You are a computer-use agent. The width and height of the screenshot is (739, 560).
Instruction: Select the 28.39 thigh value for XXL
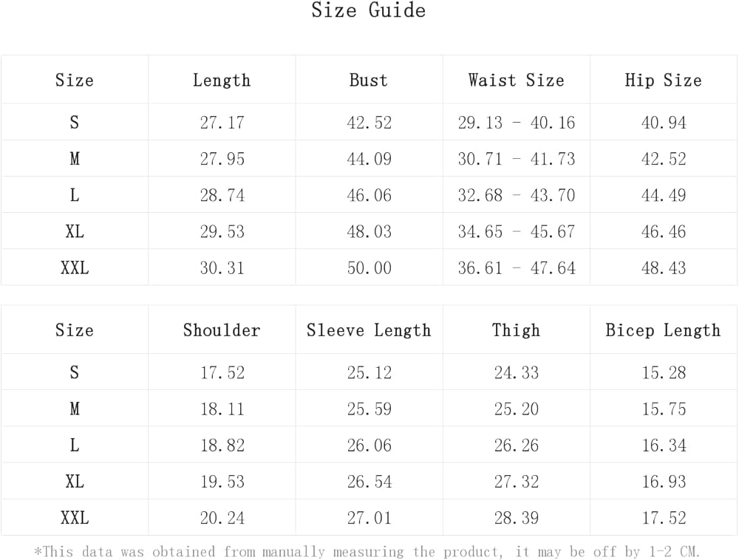click(x=516, y=518)
